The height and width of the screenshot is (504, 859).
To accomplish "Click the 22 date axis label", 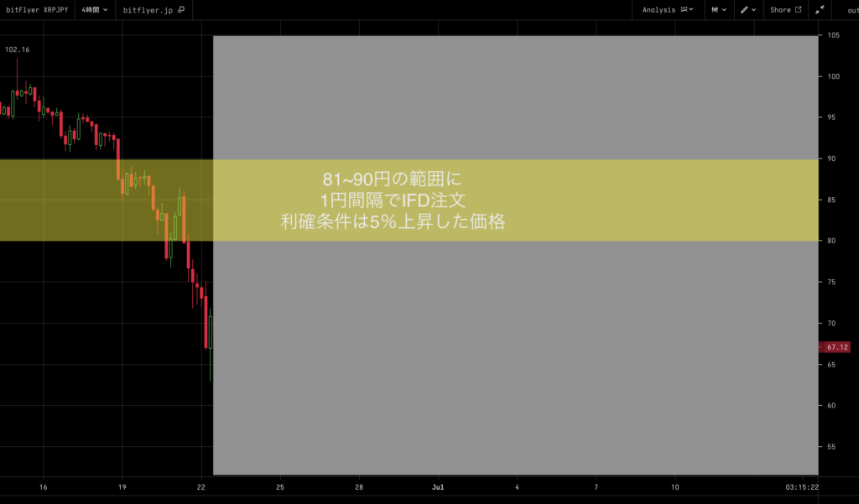I will click(201, 487).
